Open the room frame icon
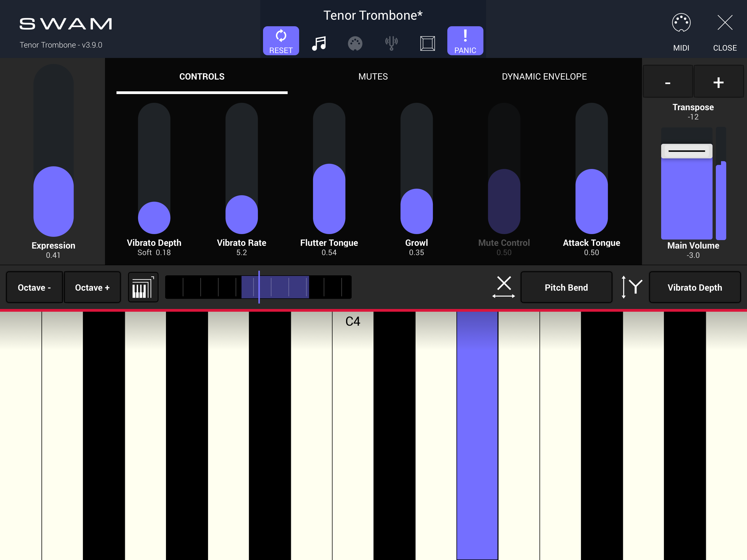The width and height of the screenshot is (747, 560). 428,43
